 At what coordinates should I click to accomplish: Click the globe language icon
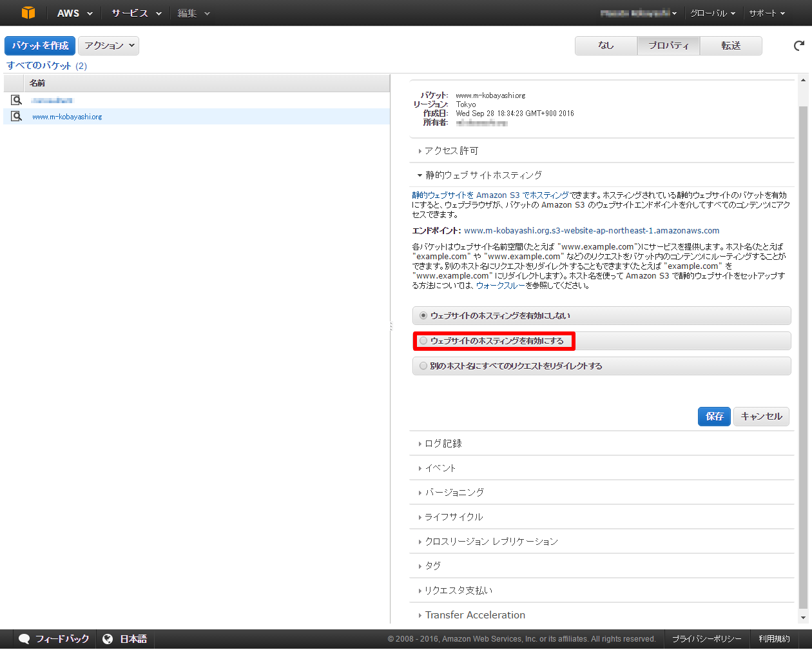point(108,639)
